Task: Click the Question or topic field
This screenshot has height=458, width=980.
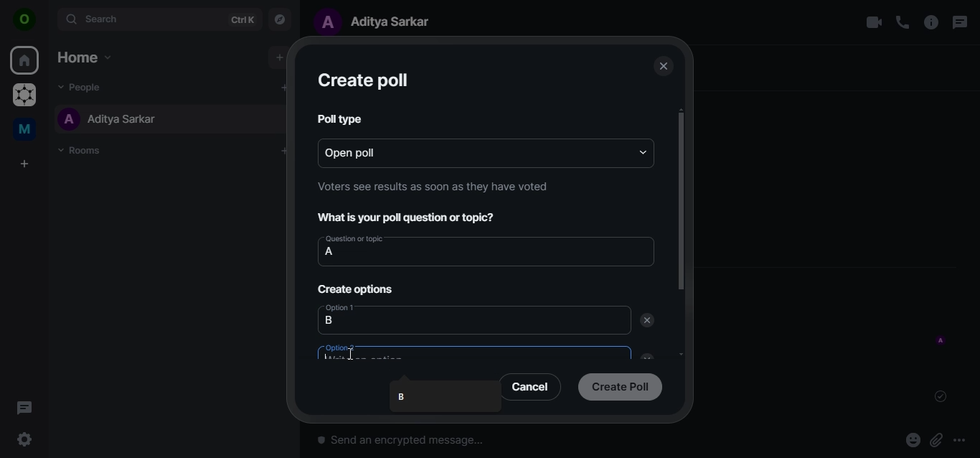Action: (x=486, y=253)
